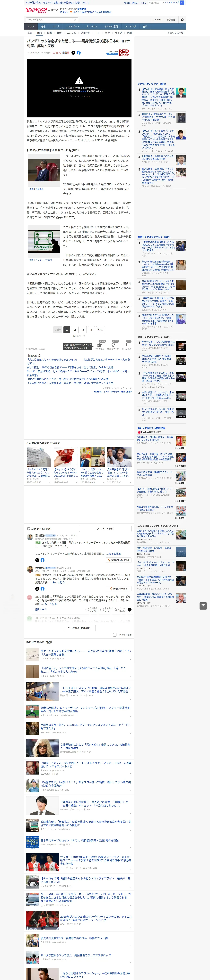
Task: Share the article on Facebook
Action: (x=79, y=53)
